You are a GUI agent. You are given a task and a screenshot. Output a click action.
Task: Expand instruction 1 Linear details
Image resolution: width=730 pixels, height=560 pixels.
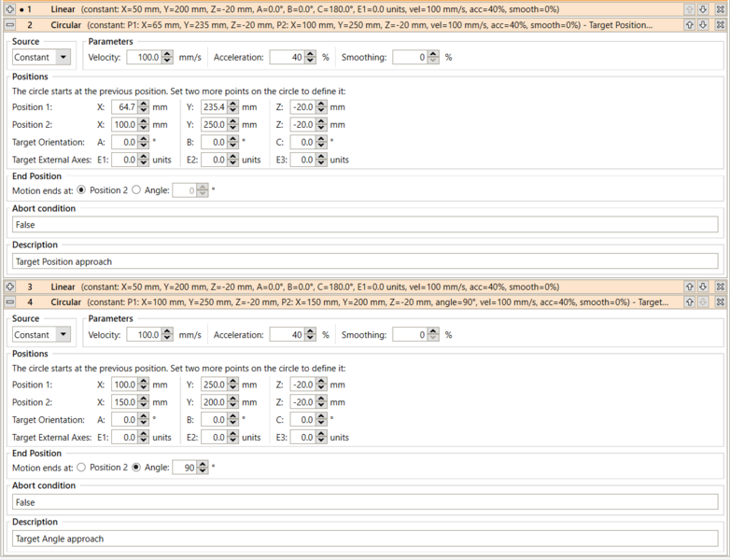(x=9, y=8)
